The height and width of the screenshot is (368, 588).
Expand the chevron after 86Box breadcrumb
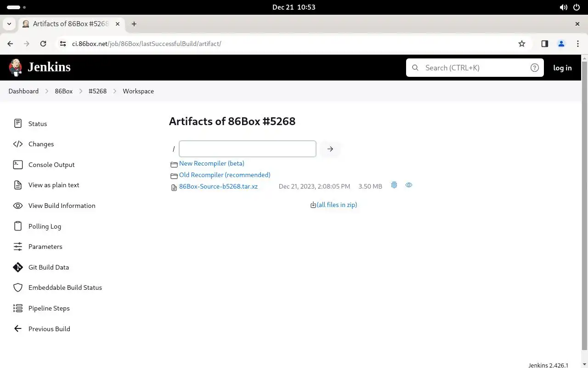click(x=81, y=91)
